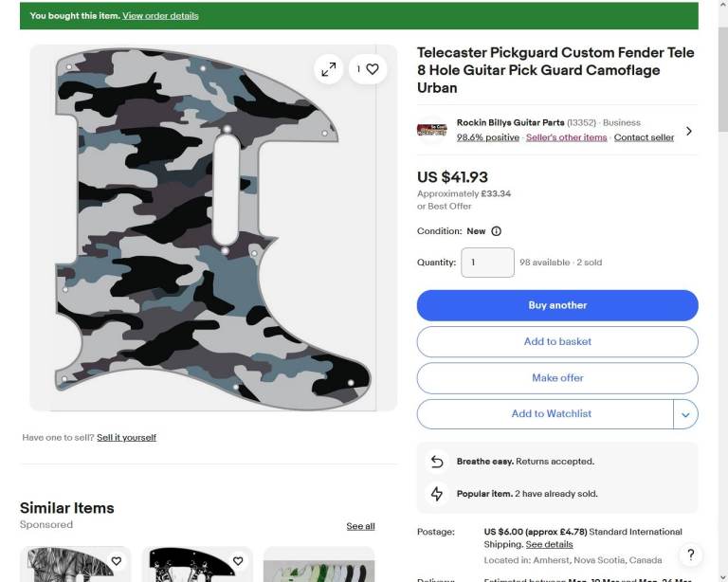This screenshot has height=582, width=728.
Task: Open the help question mark button
Action: tap(691, 555)
